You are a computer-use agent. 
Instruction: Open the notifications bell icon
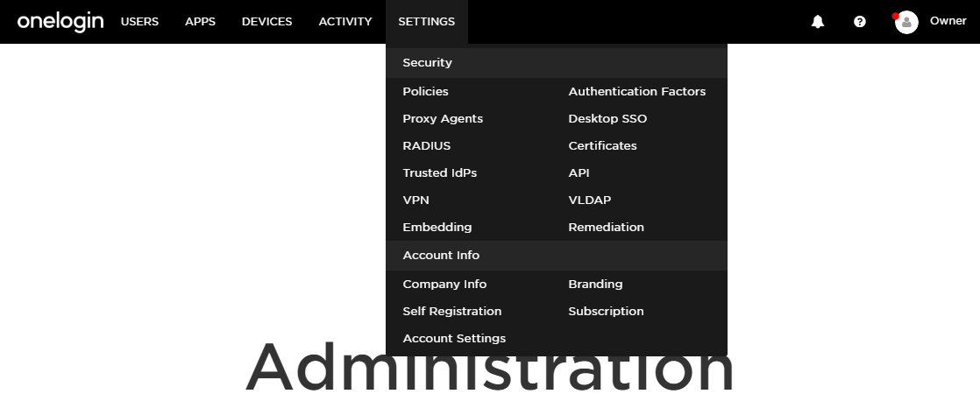[x=818, y=22]
